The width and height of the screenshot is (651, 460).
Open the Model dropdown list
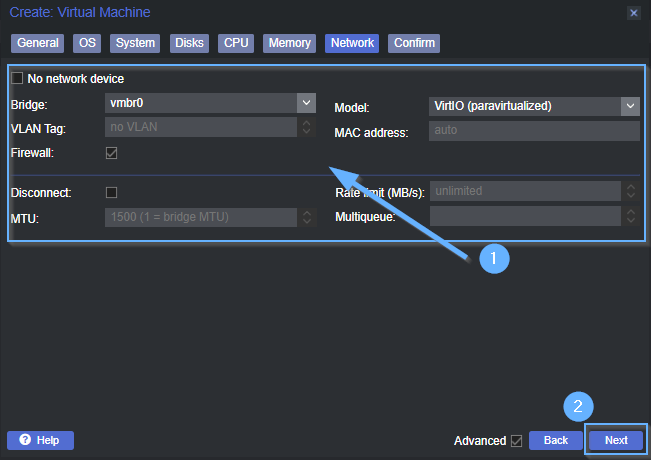click(629, 106)
